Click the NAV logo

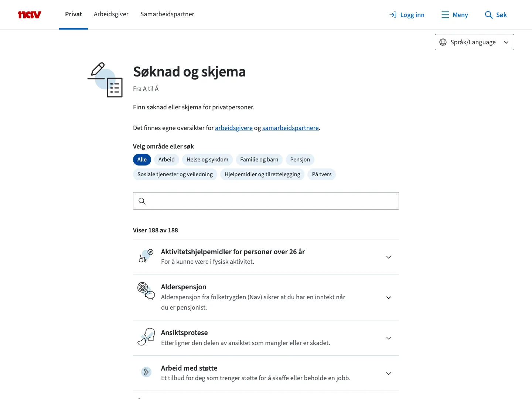pyautogui.click(x=30, y=15)
